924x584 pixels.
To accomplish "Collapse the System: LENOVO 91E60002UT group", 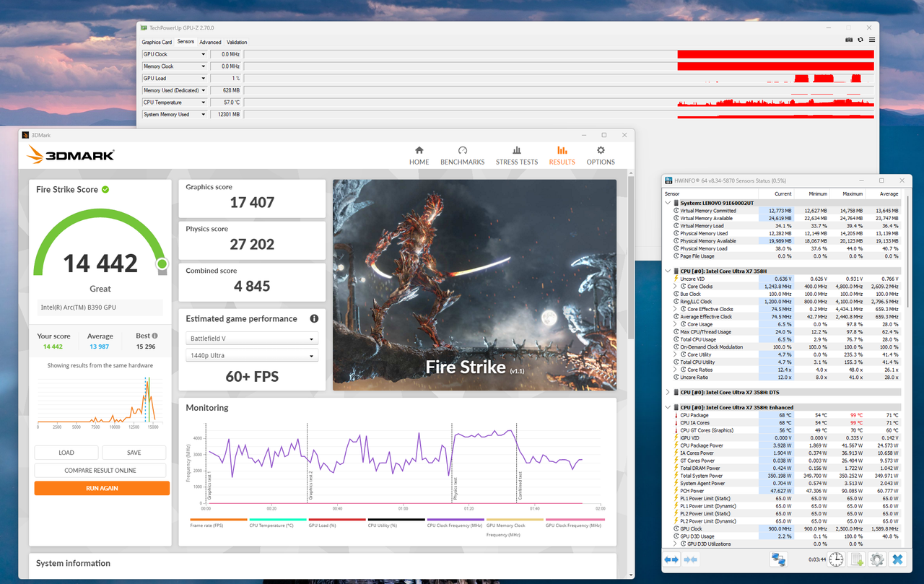I will [x=666, y=203].
